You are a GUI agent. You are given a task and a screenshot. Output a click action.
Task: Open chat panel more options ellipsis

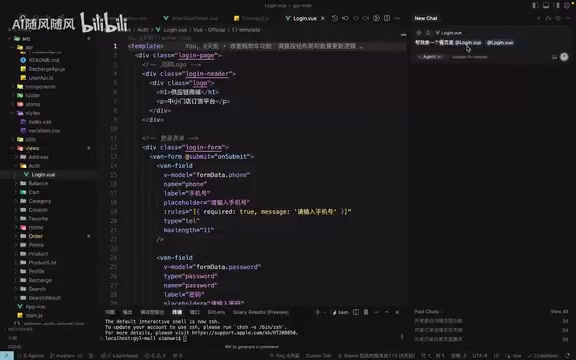tap(568, 18)
